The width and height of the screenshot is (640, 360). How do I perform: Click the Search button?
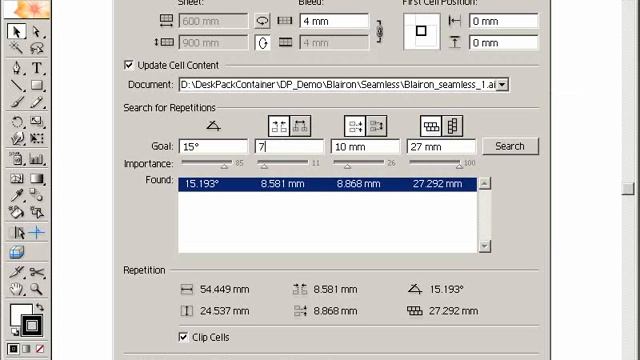tap(510, 146)
